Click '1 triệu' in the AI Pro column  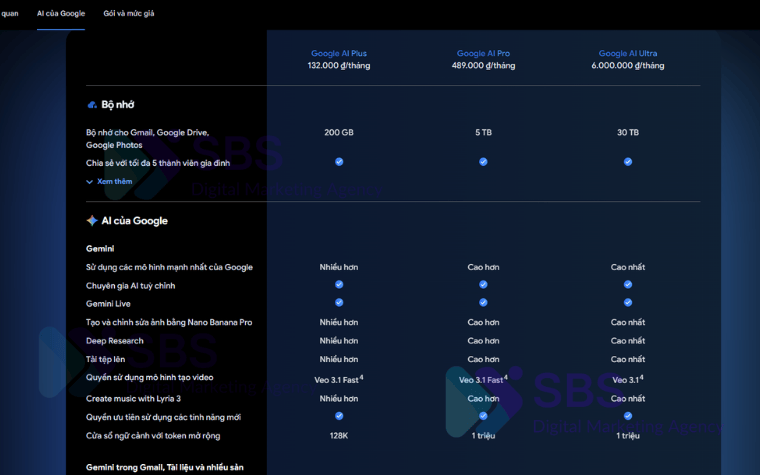483,436
